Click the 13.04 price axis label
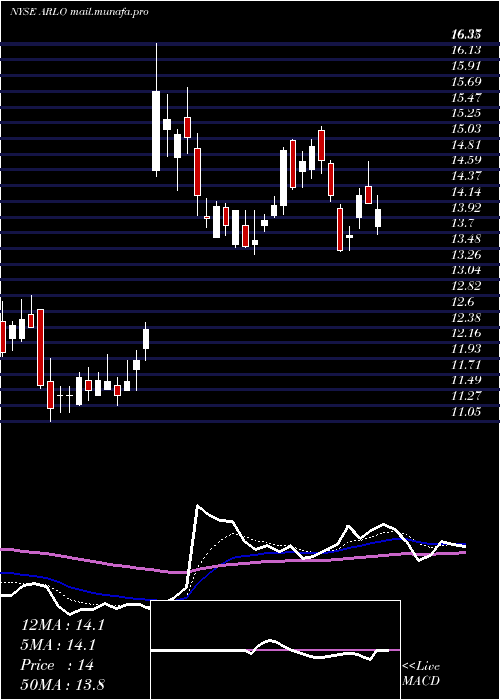 [x=466, y=271]
